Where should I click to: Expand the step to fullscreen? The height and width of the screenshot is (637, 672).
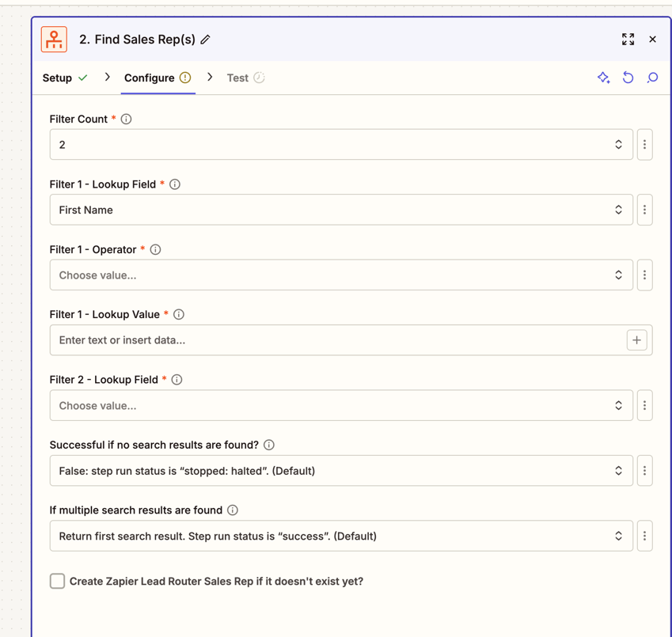[628, 39]
